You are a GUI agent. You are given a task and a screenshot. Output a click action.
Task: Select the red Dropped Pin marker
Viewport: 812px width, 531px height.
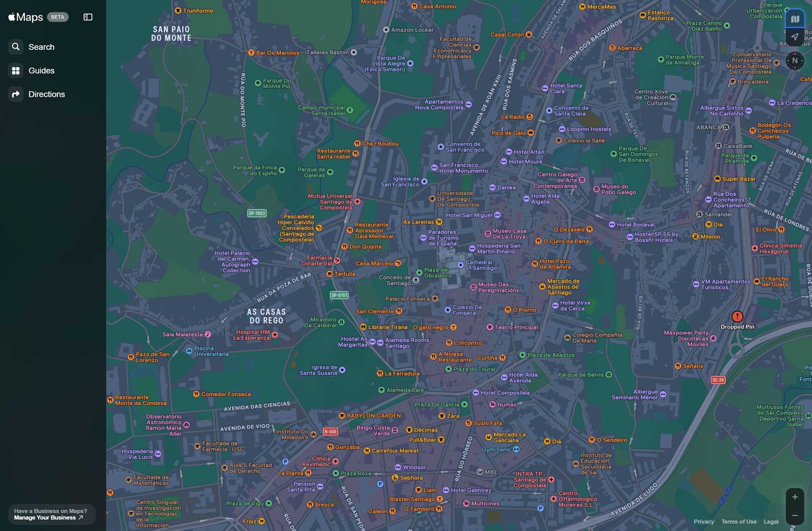pyautogui.click(x=737, y=317)
